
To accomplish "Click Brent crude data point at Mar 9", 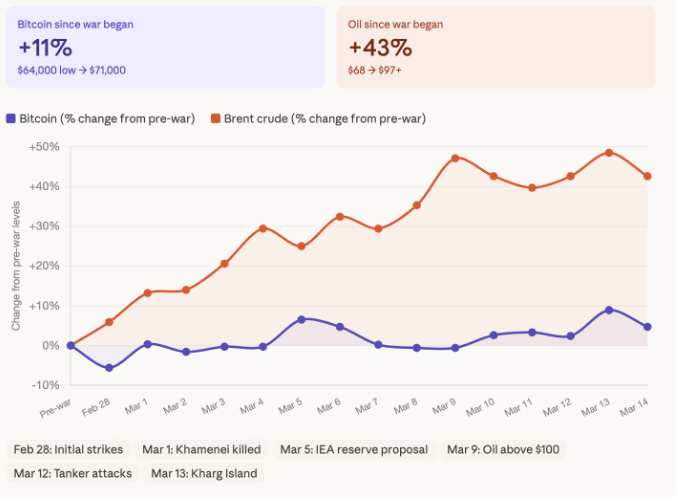I will tap(455, 158).
